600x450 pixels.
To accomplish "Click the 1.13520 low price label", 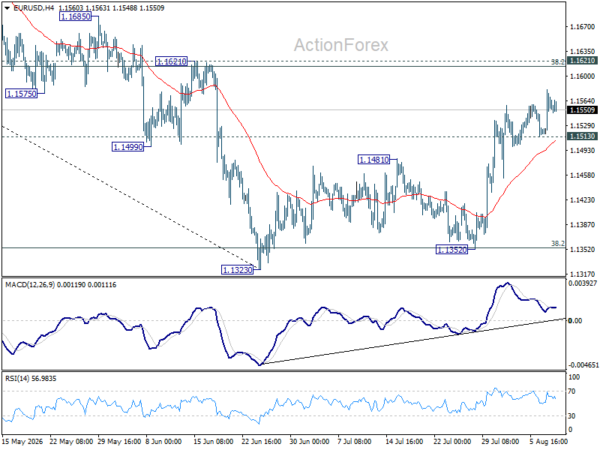I will click(x=452, y=250).
